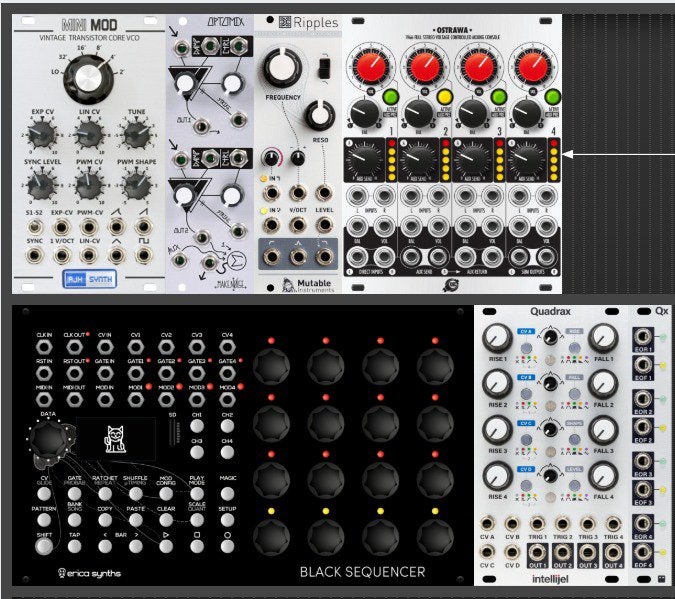Toggle the channel 1 green ACTIVE button on Ostrawa
The height and width of the screenshot is (599, 675).
point(390,96)
